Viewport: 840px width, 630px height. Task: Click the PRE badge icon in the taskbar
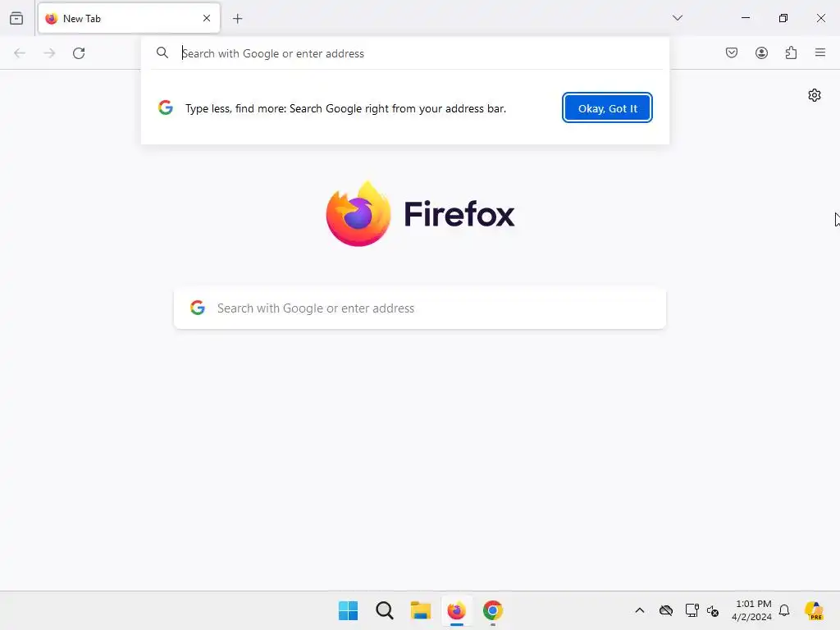point(815,610)
